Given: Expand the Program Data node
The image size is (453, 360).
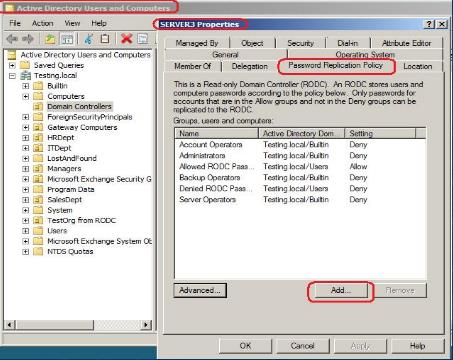Looking at the screenshot, I should [x=26, y=189].
